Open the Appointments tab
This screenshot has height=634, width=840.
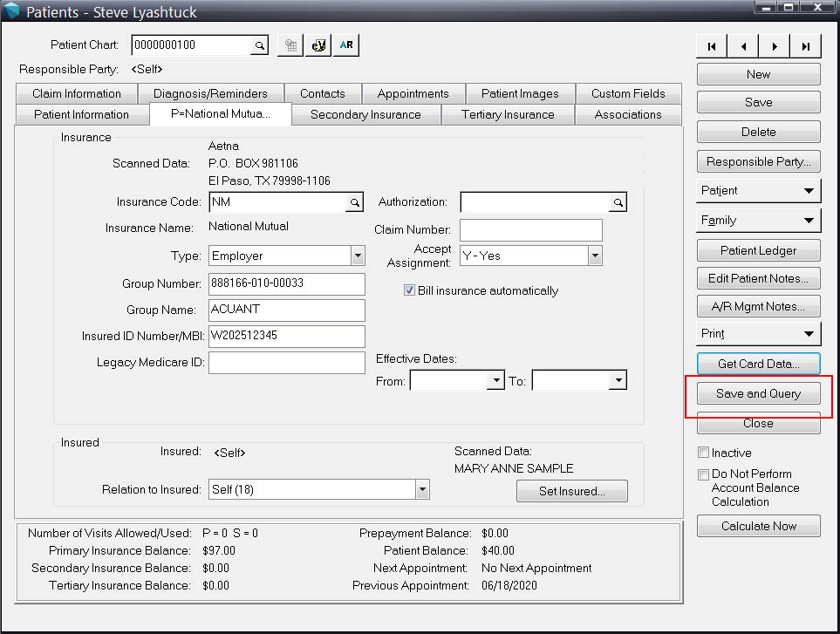(413, 93)
